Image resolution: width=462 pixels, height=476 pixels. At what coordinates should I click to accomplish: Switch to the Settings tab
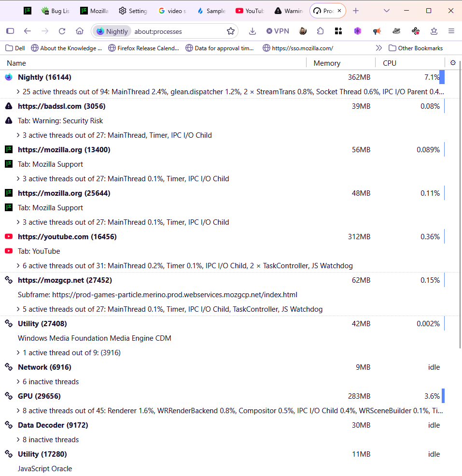coord(133,11)
